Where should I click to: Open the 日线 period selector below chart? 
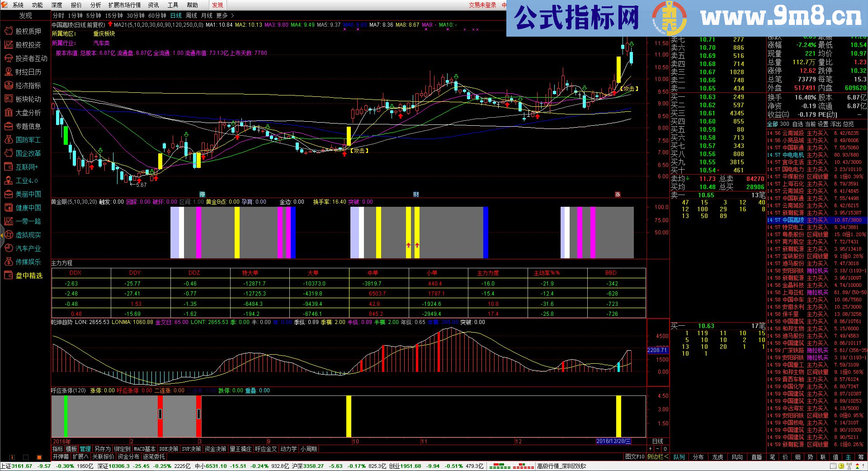658,441
